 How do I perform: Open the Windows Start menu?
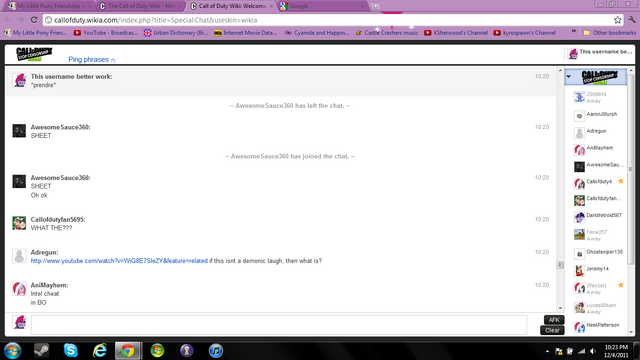coord(13,351)
